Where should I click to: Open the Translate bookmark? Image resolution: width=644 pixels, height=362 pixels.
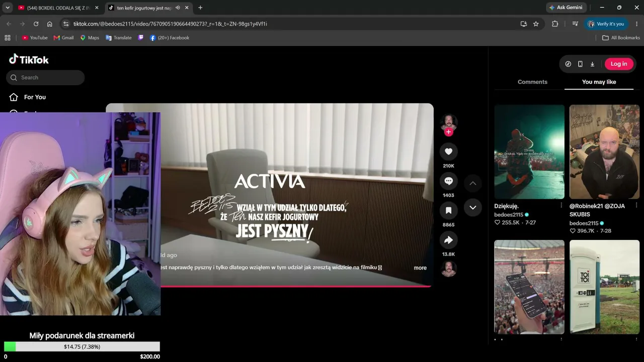click(x=119, y=38)
